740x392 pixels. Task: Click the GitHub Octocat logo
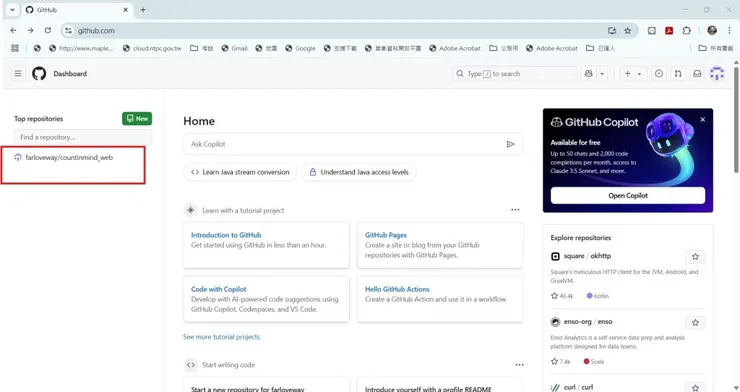(39, 74)
